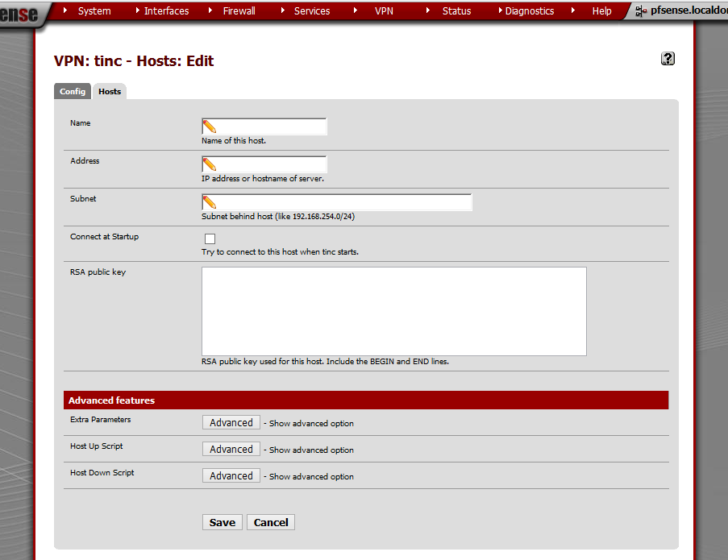Open the Firewall menu

coord(239,10)
